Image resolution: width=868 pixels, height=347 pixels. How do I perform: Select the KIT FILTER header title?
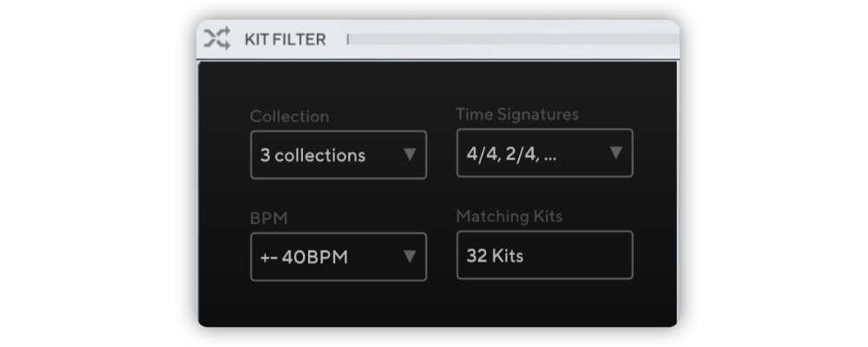point(285,39)
